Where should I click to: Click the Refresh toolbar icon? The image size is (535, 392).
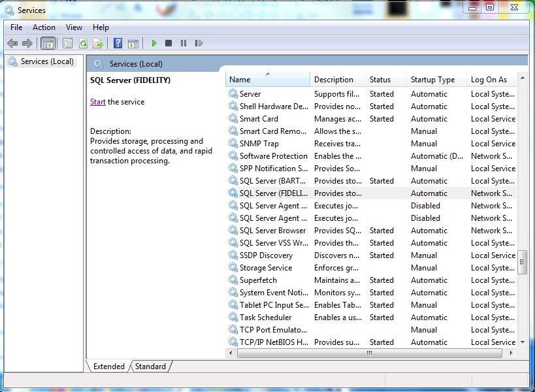click(83, 43)
